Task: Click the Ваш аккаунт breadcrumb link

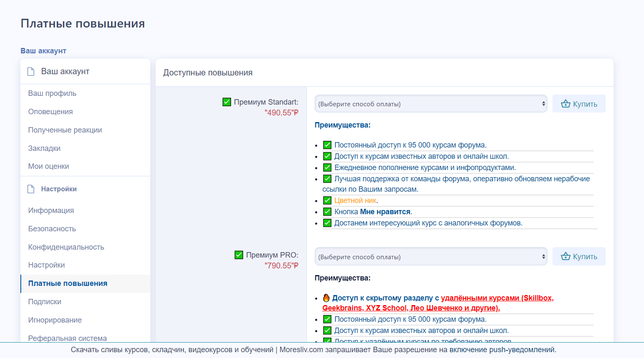Action: 43,51
